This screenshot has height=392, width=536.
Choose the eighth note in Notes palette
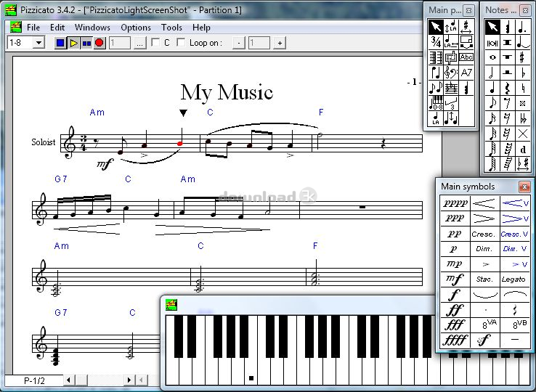[492, 103]
